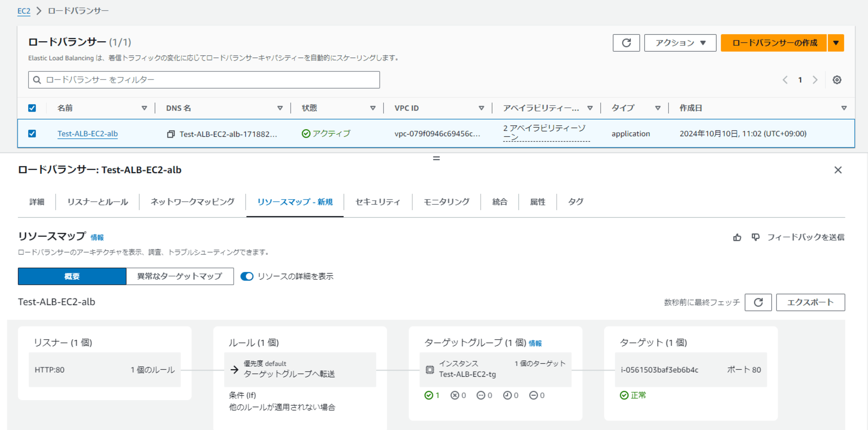
Task: Click the instance chip icon in target group
Action: (x=430, y=370)
